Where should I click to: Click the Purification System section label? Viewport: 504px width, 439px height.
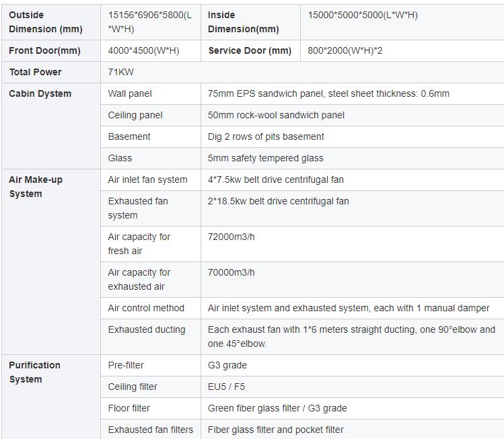(x=34, y=372)
